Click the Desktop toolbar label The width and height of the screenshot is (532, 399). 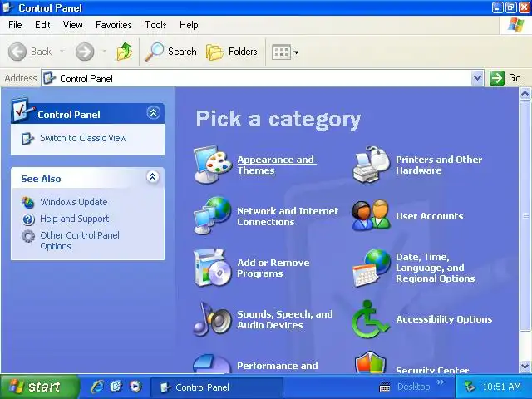[414, 387]
